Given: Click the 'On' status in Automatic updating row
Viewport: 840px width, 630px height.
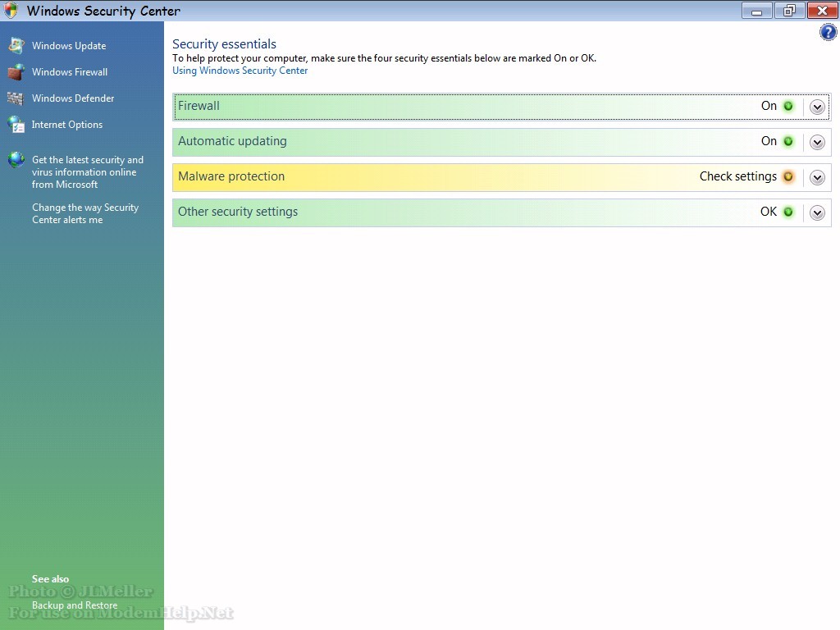Looking at the screenshot, I should pos(769,141).
